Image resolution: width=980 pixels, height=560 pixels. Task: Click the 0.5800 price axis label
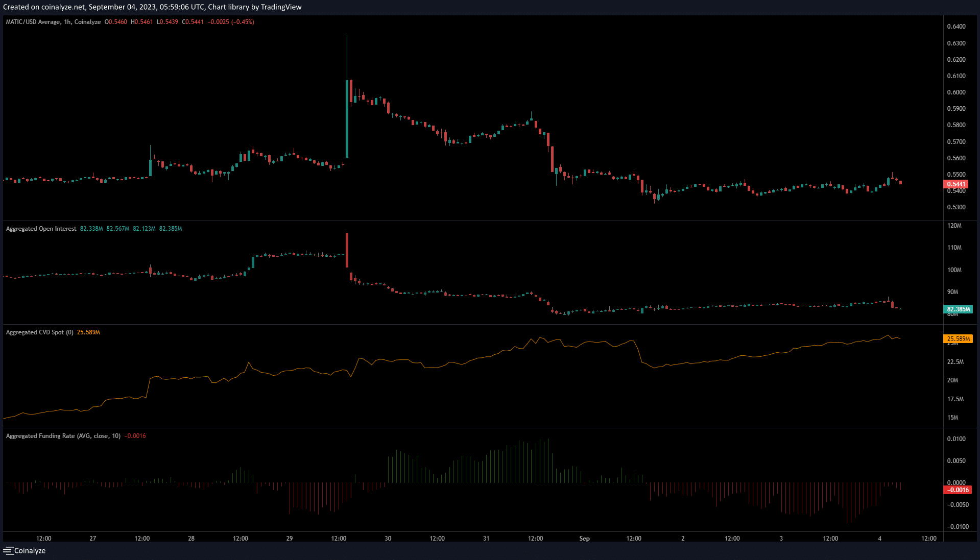coord(956,125)
